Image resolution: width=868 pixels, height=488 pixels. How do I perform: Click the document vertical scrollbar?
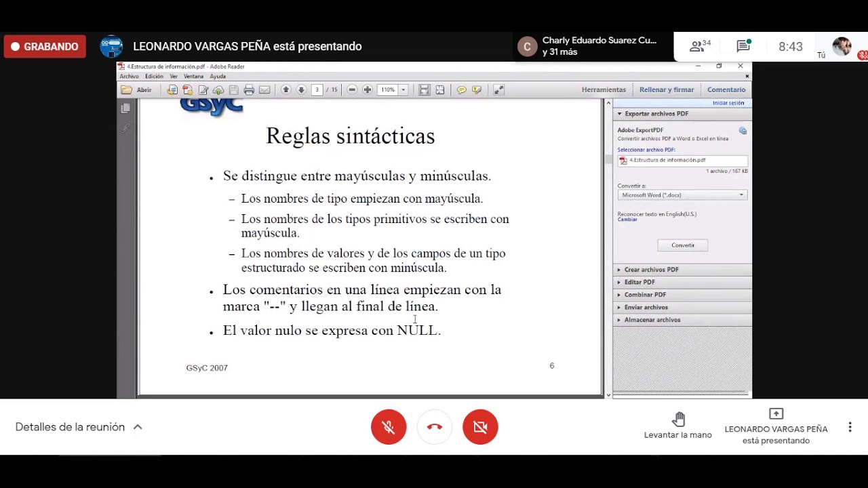click(x=608, y=248)
